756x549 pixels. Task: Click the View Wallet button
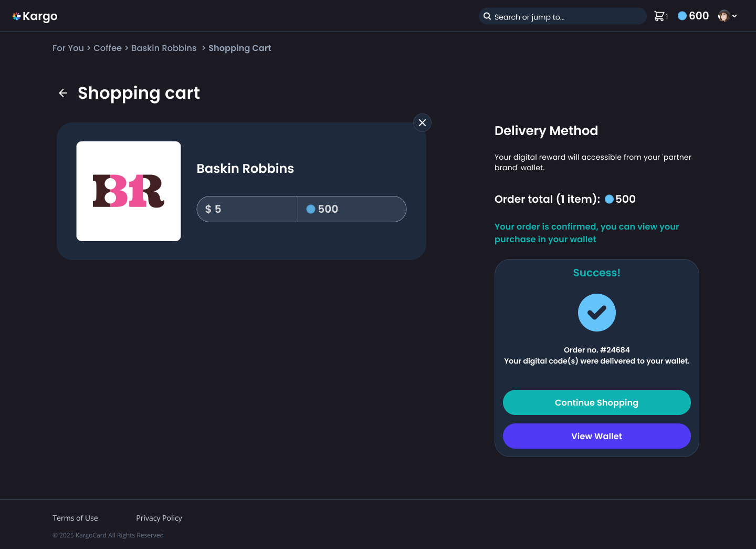click(597, 436)
